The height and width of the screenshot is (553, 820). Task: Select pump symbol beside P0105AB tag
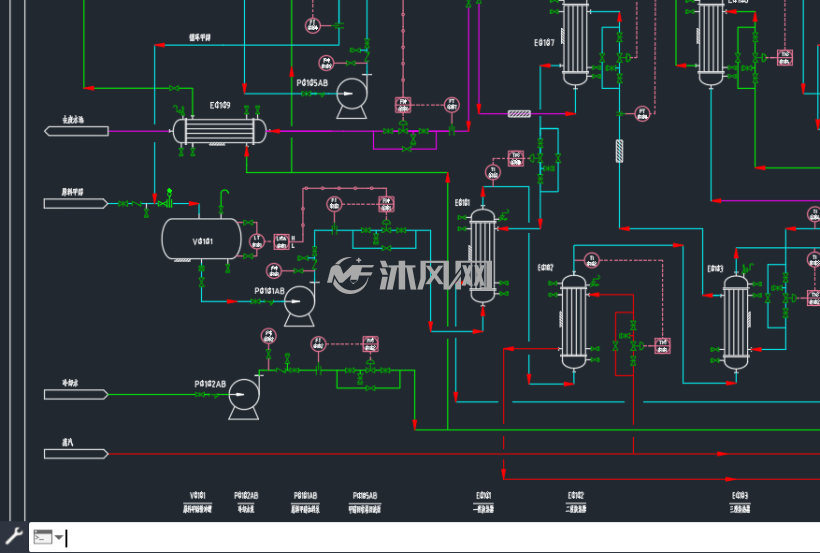tap(351, 98)
